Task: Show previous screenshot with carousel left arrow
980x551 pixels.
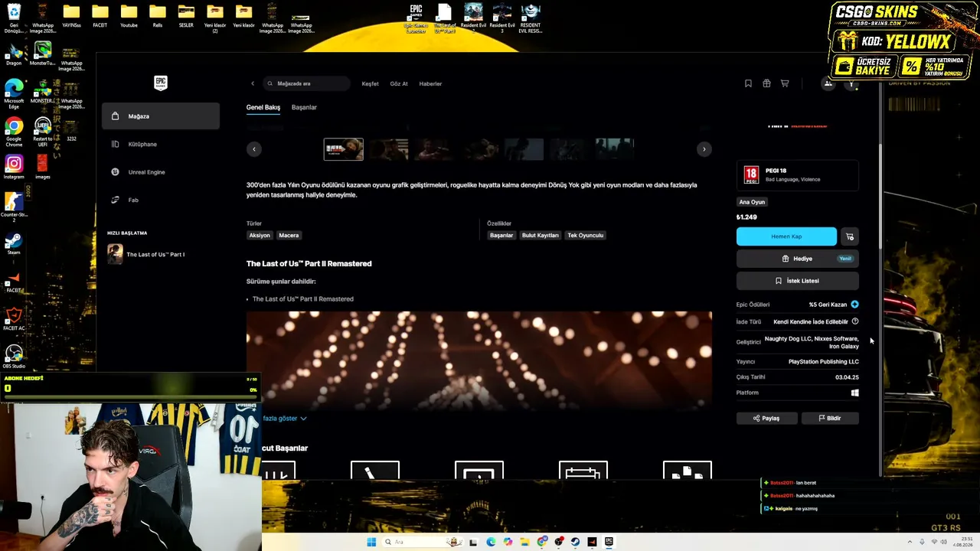Action: click(254, 149)
